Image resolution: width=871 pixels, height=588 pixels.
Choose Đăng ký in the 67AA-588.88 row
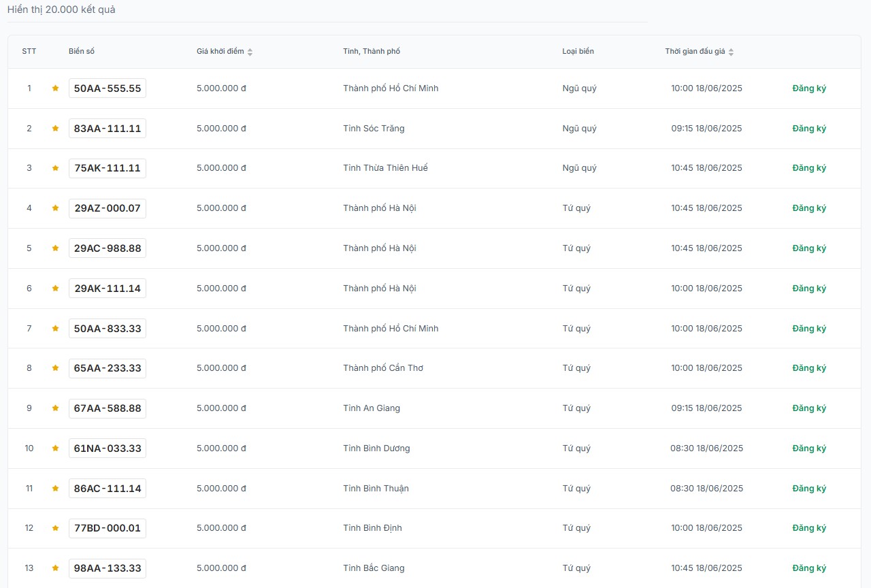point(809,408)
